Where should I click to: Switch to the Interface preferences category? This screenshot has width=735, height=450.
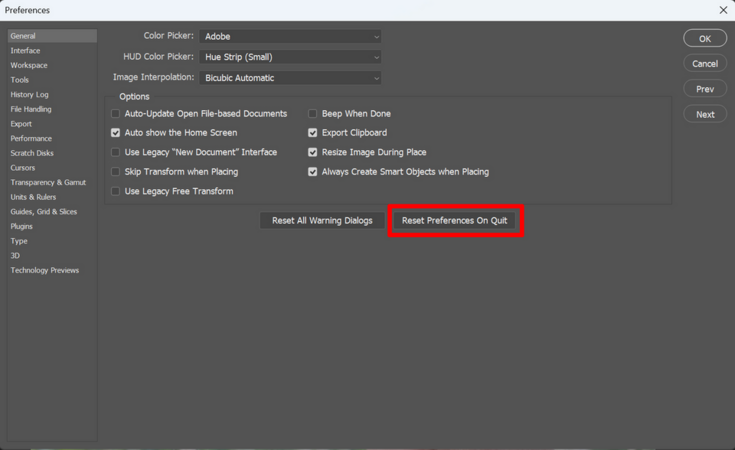click(26, 51)
